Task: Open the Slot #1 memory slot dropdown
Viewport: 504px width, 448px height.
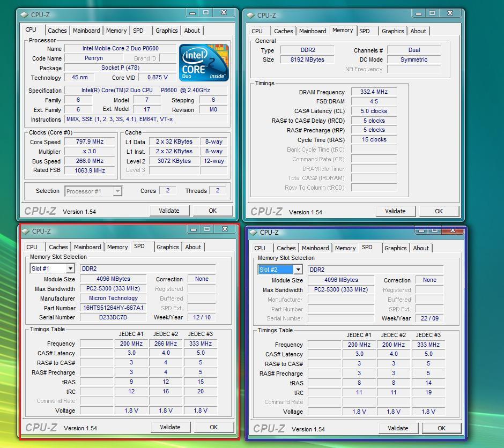Action: [70, 268]
